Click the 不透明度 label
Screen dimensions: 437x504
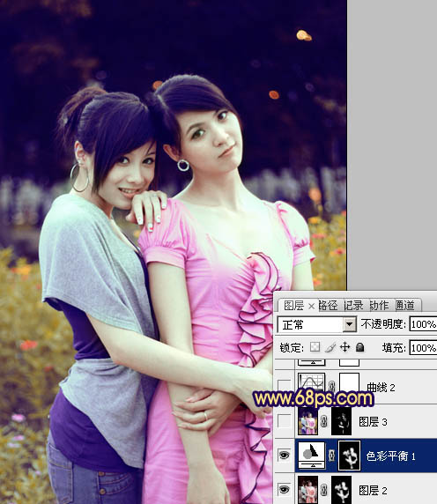click(x=383, y=324)
